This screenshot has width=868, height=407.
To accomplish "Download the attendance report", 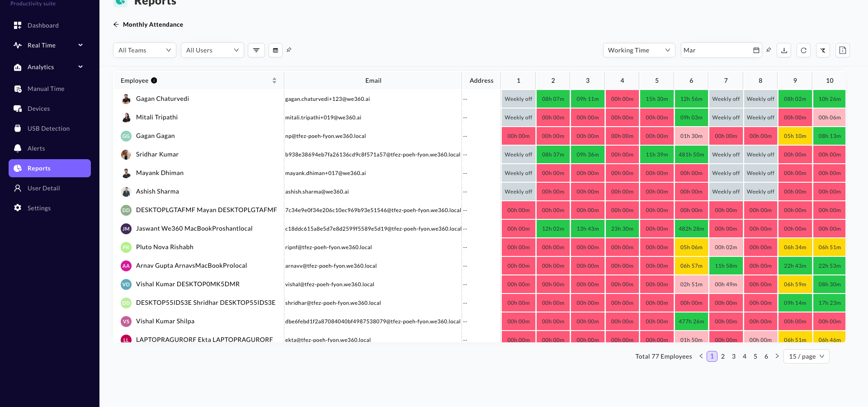I will tap(784, 50).
